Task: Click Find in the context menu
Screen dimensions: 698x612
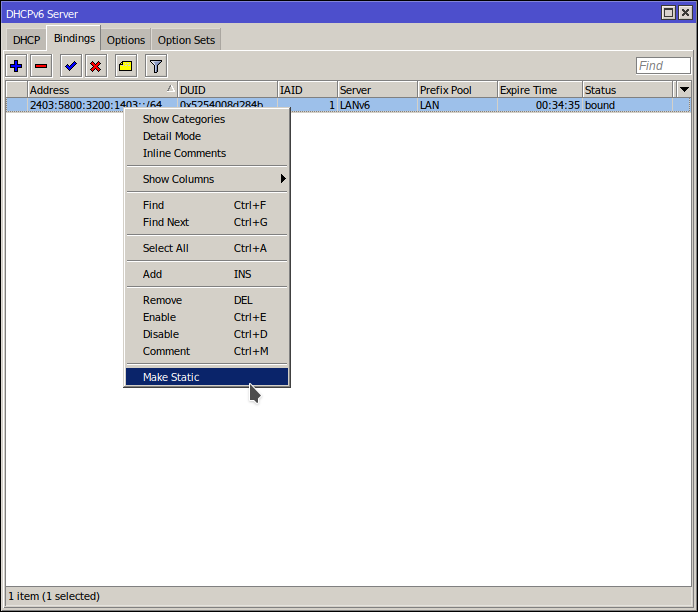Action: 207,205
